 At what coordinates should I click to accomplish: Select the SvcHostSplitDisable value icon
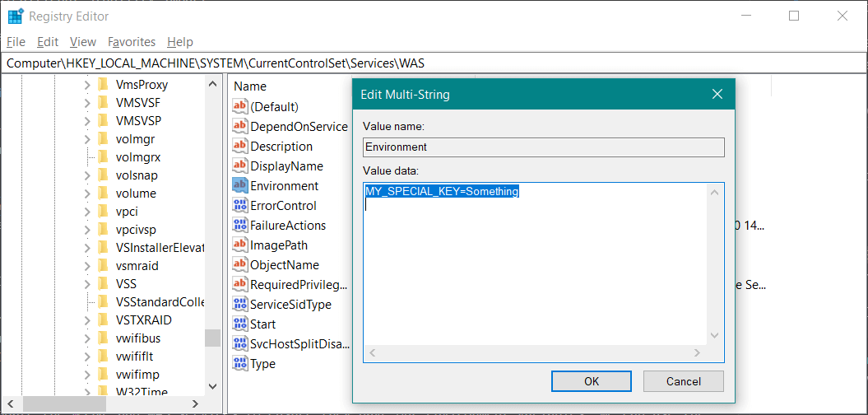(x=239, y=344)
